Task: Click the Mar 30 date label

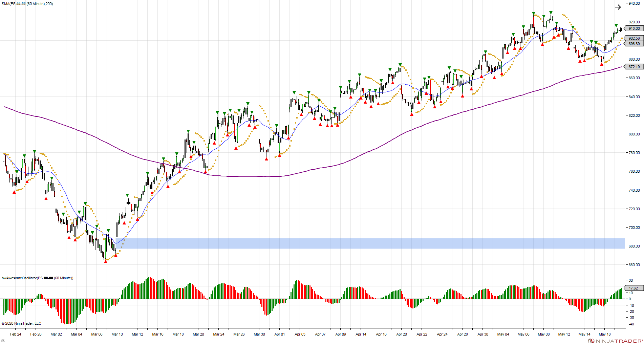Action: 259,334
